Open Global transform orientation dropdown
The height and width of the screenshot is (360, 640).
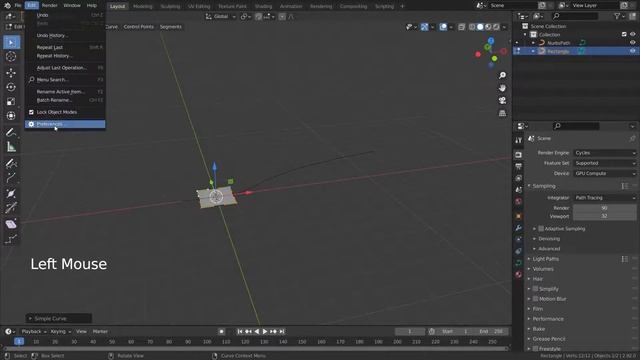coord(221,17)
